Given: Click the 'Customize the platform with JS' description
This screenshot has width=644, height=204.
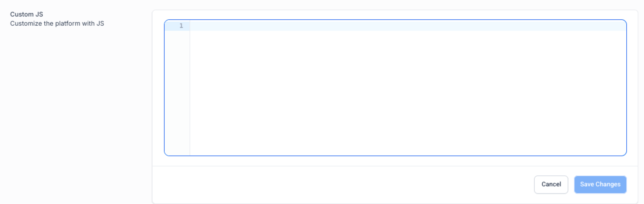Looking at the screenshot, I should coord(57,23).
